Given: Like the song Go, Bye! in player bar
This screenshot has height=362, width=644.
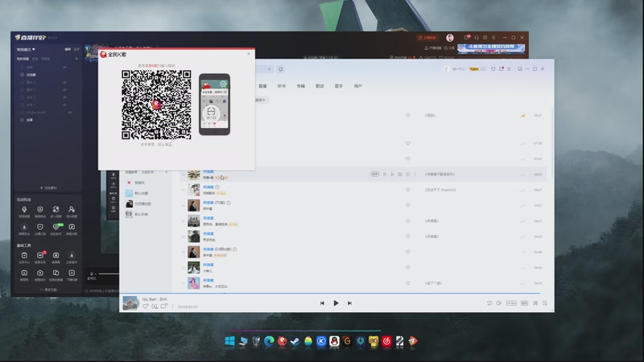Looking at the screenshot, I should [146, 306].
